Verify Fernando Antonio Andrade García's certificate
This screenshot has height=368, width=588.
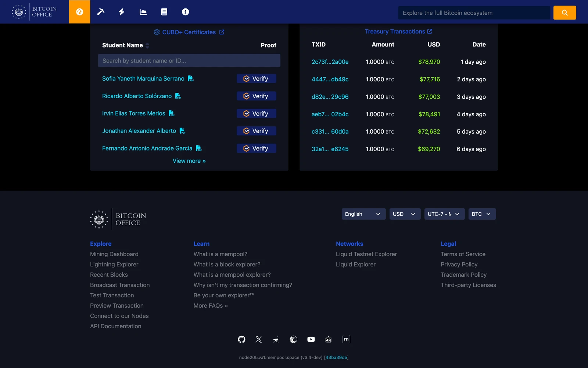pyautogui.click(x=256, y=148)
